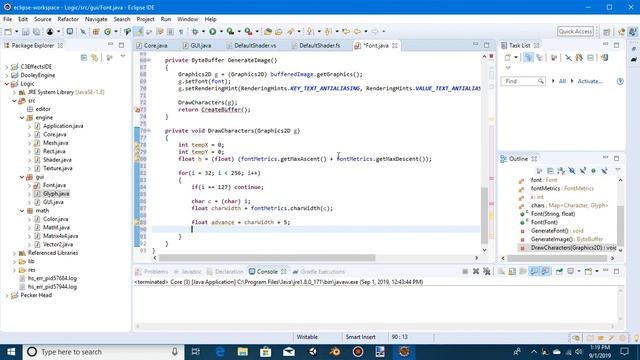This screenshot has width=640, height=360.
Task: Click the Activate... link in Task List
Action: [590, 81]
